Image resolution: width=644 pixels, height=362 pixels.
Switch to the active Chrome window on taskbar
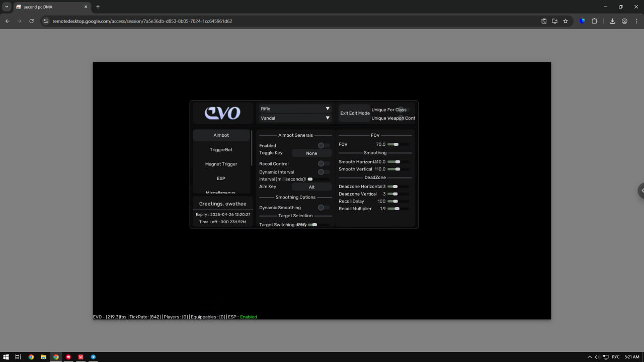[56, 357]
